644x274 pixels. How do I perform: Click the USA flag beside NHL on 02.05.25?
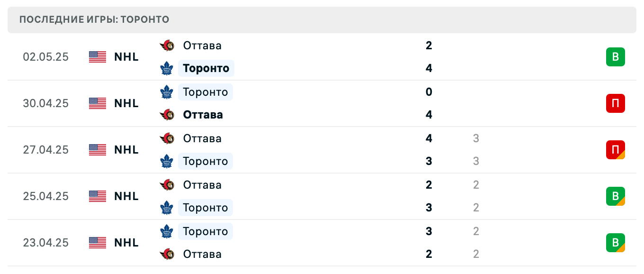tap(98, 57)
